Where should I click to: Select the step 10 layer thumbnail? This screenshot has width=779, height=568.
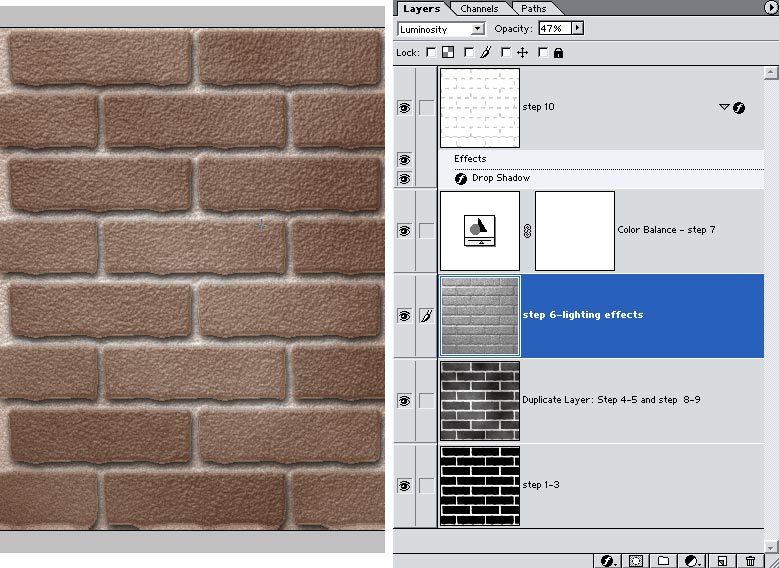coord(480,108)
